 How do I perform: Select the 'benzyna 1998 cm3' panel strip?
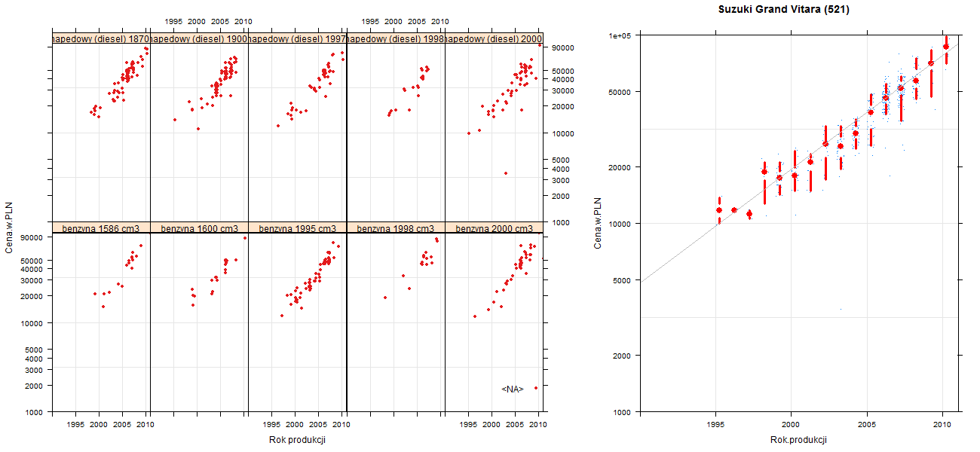pos(396,228)
